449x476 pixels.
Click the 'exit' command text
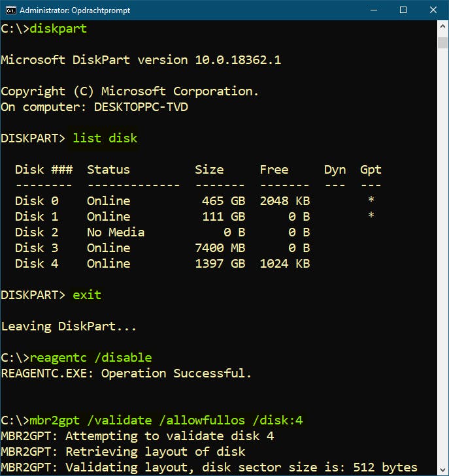[87, 295]
